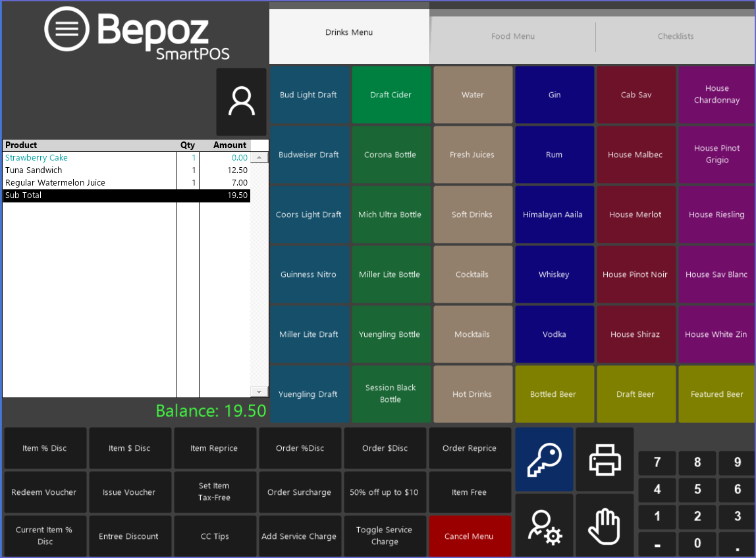Expand the Cocktails drink category

coord(472,274)
